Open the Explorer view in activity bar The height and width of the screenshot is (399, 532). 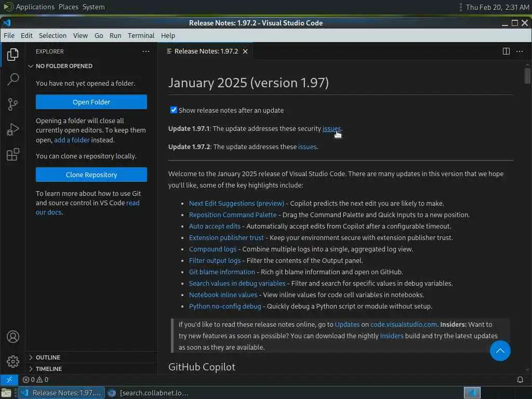(13, 55)
